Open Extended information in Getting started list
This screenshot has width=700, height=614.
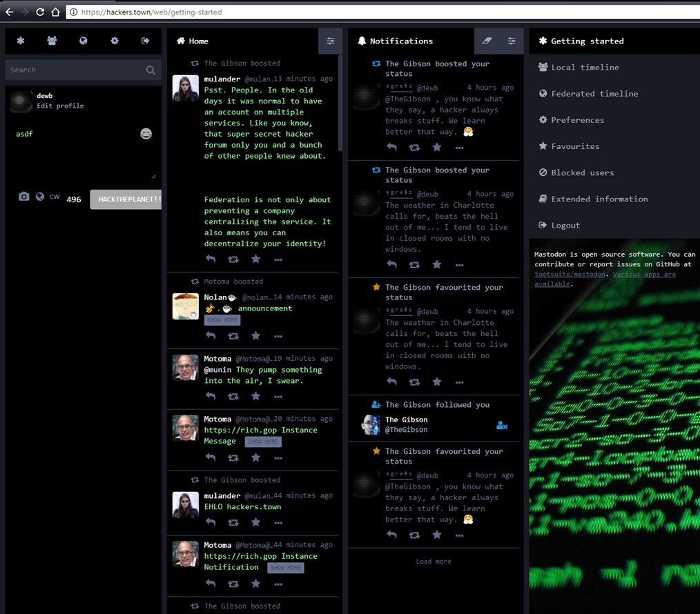point(614,199)
